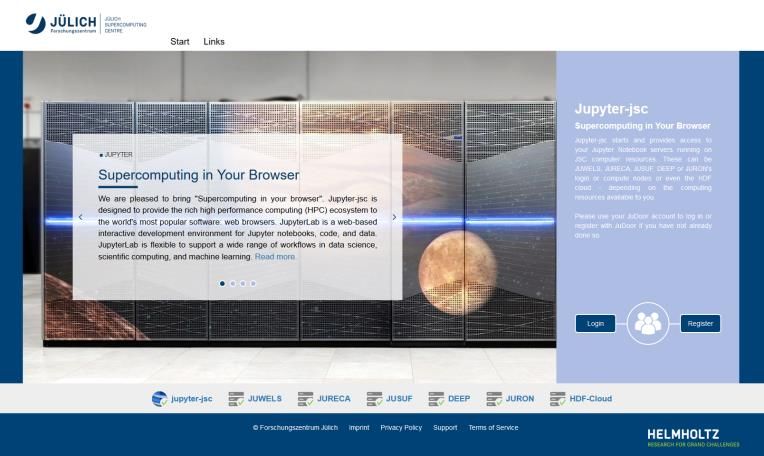Click the DEEP server status icon
This screenshot has width=764, height=456.
pyautogui.click(x=437, y=399)
